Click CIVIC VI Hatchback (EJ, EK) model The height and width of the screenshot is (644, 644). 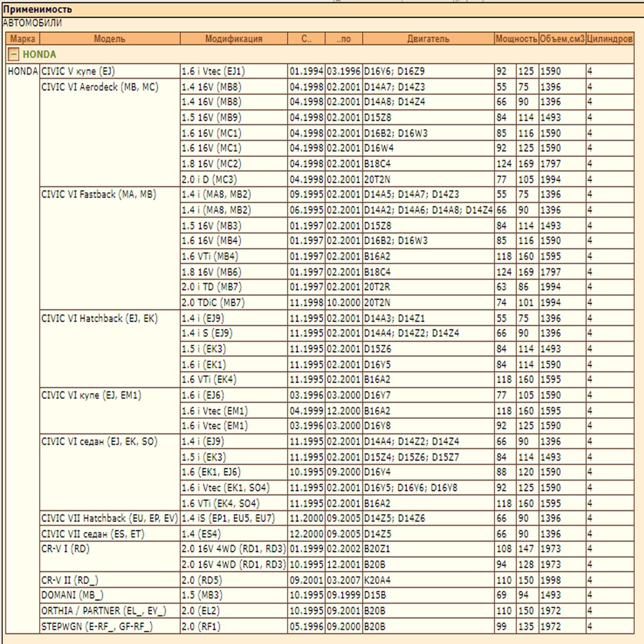pos(99,318)
